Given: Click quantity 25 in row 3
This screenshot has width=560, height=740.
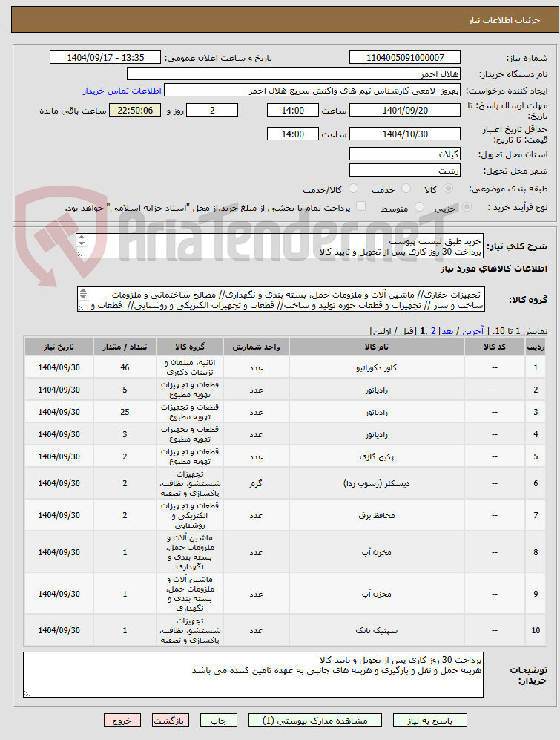Looking at the screenshot, I should click(125, 412).
